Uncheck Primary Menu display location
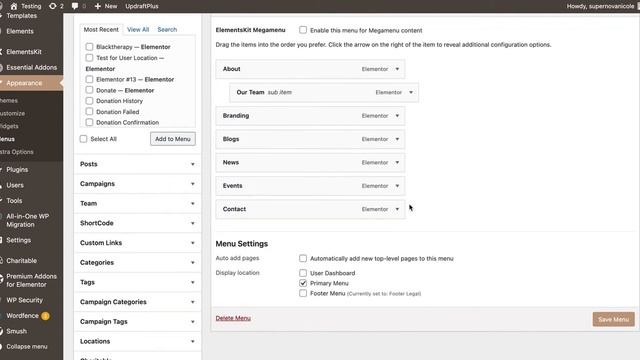 (303, 283)
